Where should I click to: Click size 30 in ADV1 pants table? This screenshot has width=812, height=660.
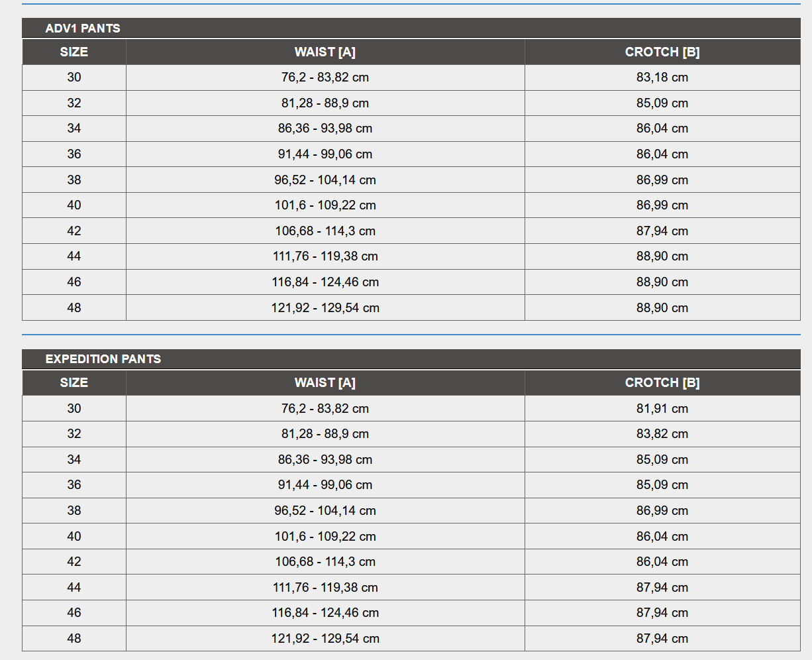(74, 77)
